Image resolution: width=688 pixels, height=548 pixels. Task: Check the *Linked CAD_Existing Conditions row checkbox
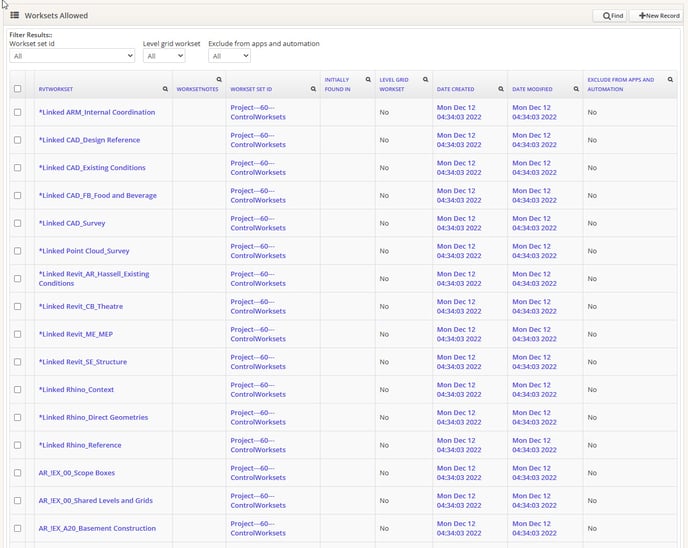coord(18,168)
